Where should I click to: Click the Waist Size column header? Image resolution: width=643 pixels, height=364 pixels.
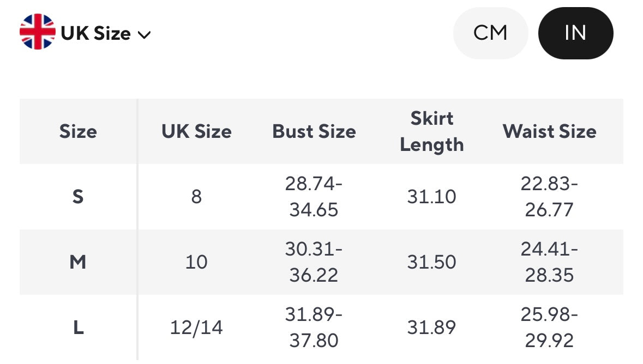pos(550,131)
